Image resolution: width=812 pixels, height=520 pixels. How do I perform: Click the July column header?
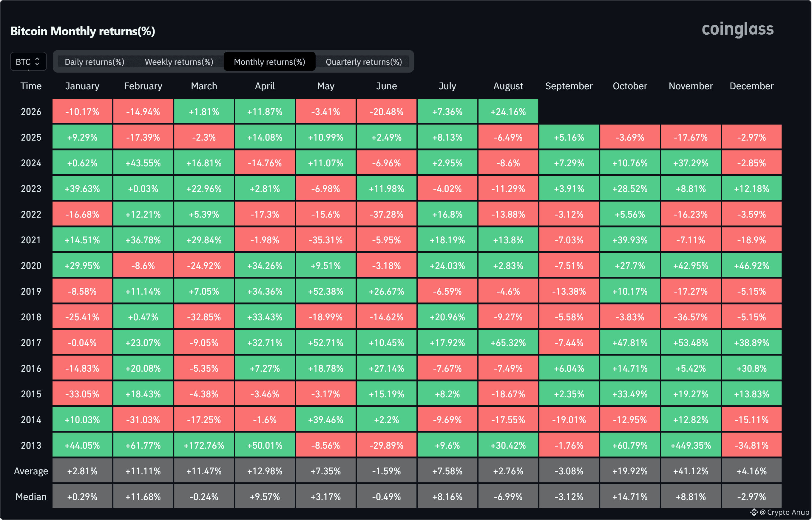(x=447, y=86)
